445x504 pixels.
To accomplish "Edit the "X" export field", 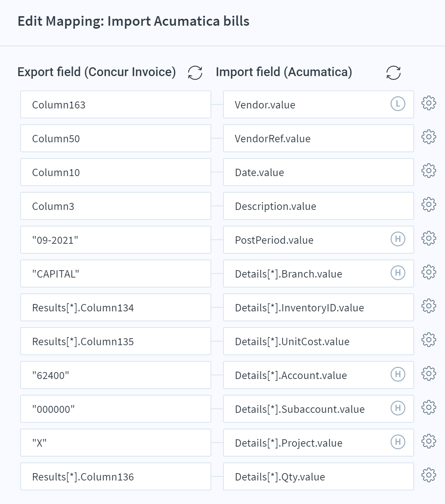I will (116, 443).
